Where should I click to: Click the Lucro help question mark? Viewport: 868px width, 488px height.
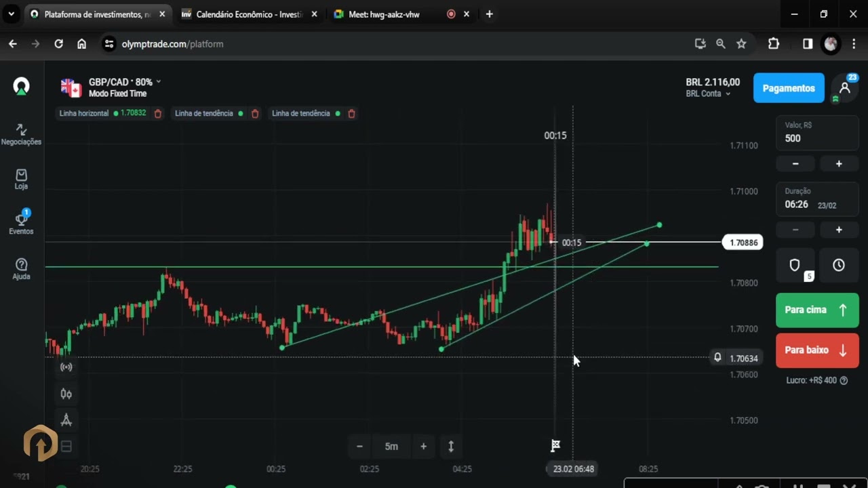[844, 381]
